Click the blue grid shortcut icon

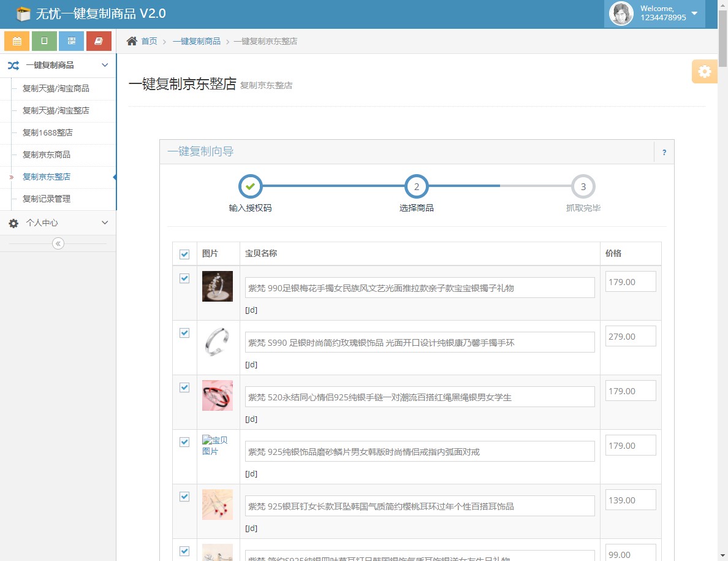pyautogui.click(x=72, y=41)
